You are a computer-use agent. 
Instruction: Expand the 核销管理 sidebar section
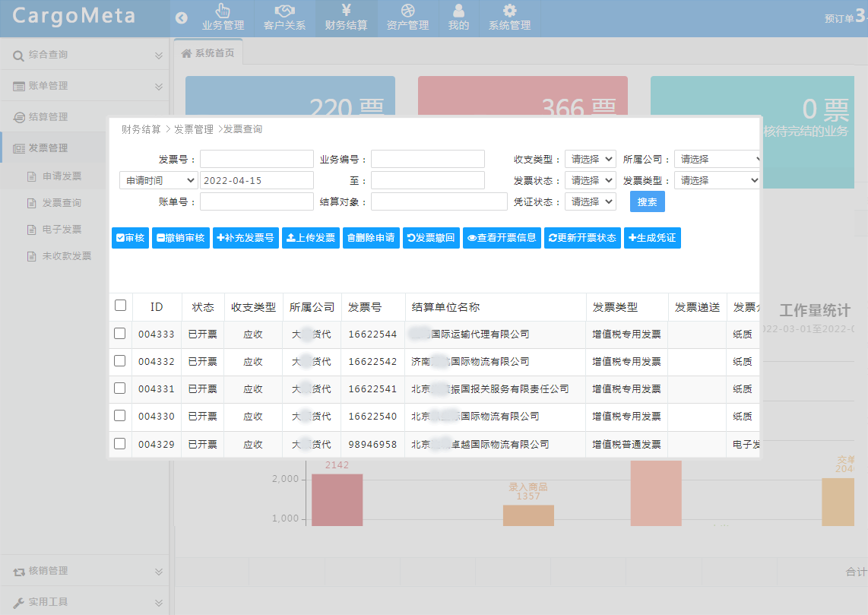(158, 571)
